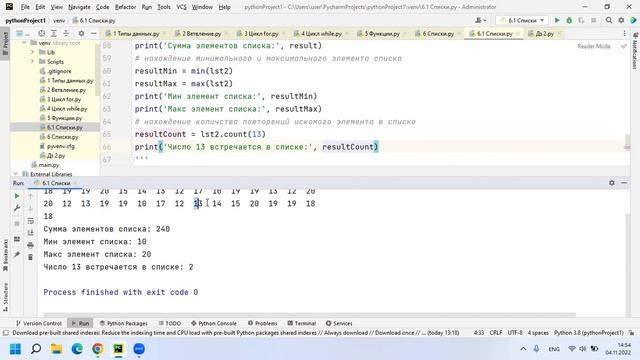Expand External Libraries node

click(16, 174)
